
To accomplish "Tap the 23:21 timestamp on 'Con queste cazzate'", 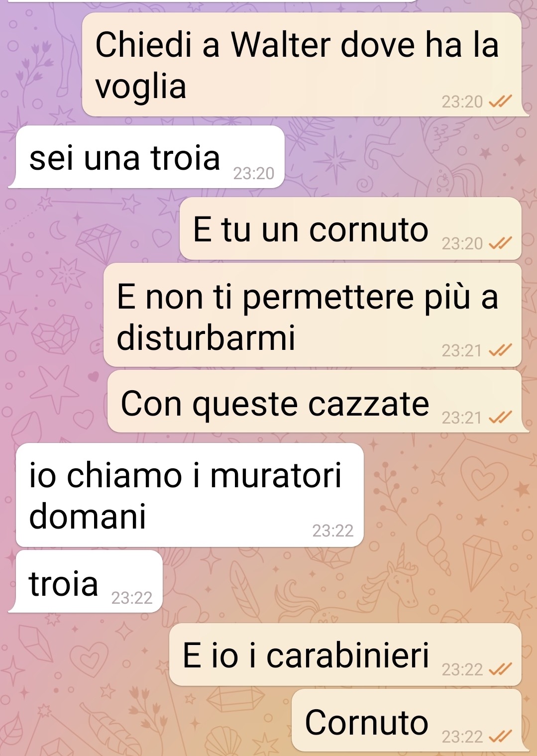I will click(462, 418).
